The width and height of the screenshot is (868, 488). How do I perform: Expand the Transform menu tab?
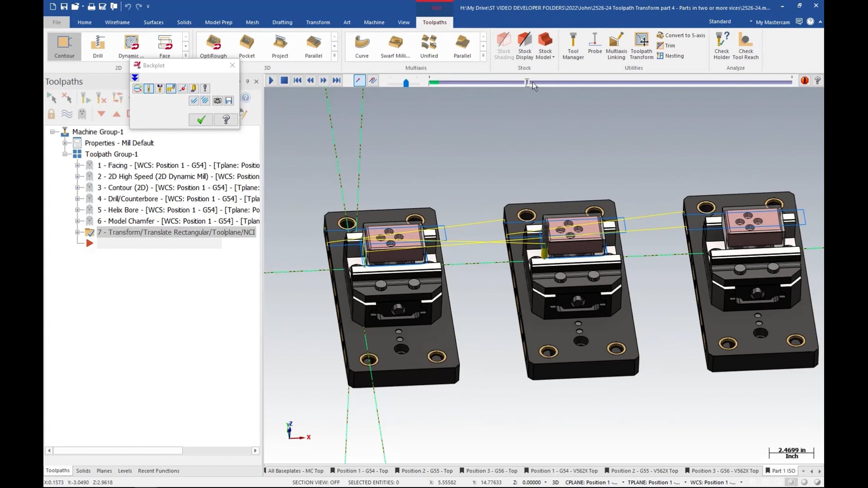[318, 22]
